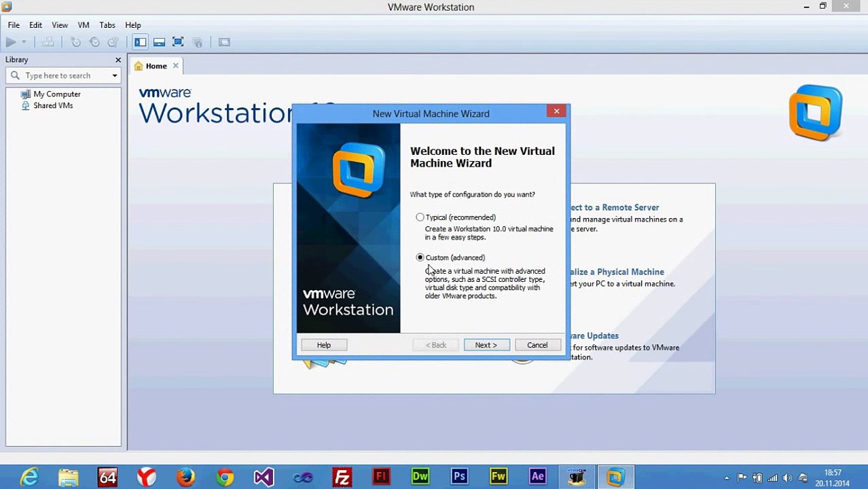Open the Help menu in menu bar

click(x=133, y=25)
